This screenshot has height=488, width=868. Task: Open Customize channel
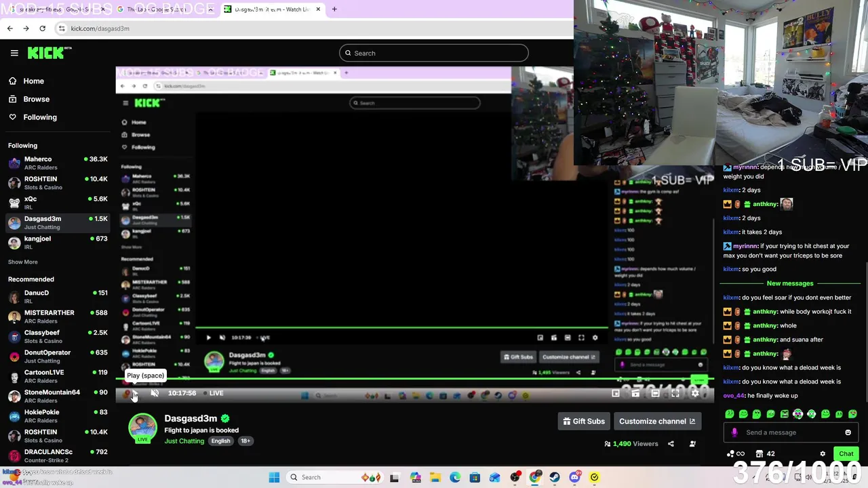(657, 422)
